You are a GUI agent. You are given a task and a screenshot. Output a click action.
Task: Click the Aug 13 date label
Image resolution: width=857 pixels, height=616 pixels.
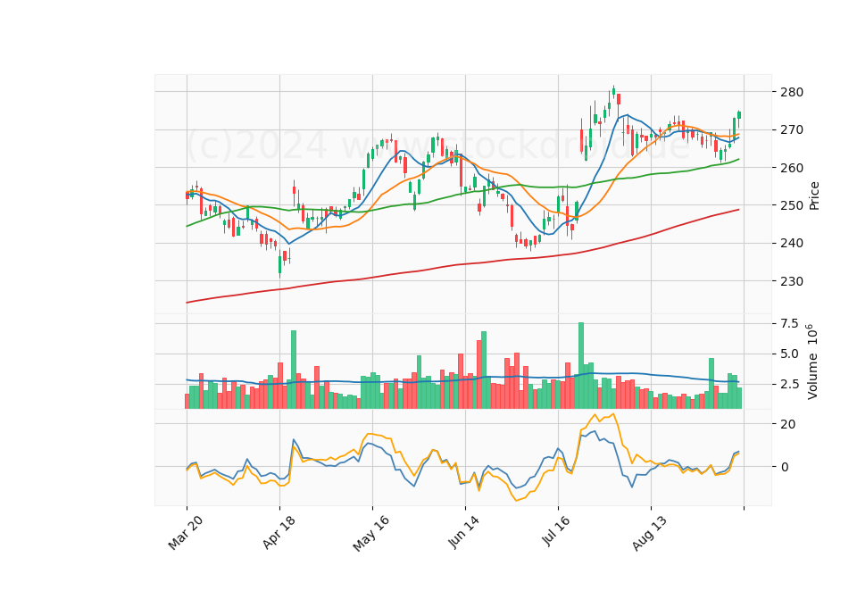pyautogui.click(x=649, y=533)
